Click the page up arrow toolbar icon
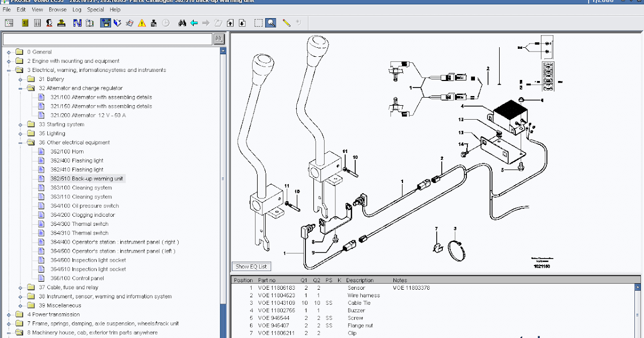This screenshot has width=644, height=338. (230, 23)
